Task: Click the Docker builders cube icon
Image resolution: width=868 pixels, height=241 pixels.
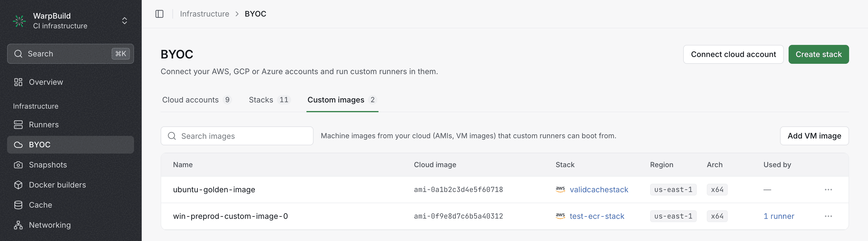Action: [18, 185]
